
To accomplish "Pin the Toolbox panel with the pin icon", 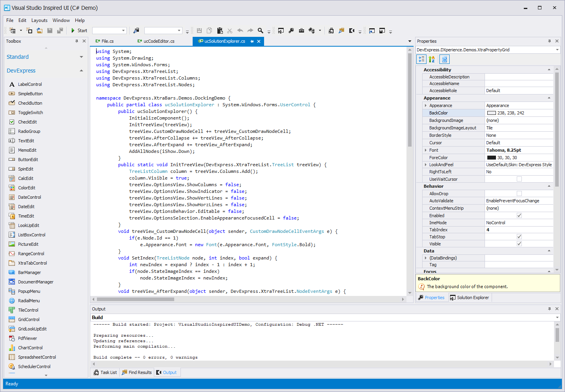I will coord(77,41).
